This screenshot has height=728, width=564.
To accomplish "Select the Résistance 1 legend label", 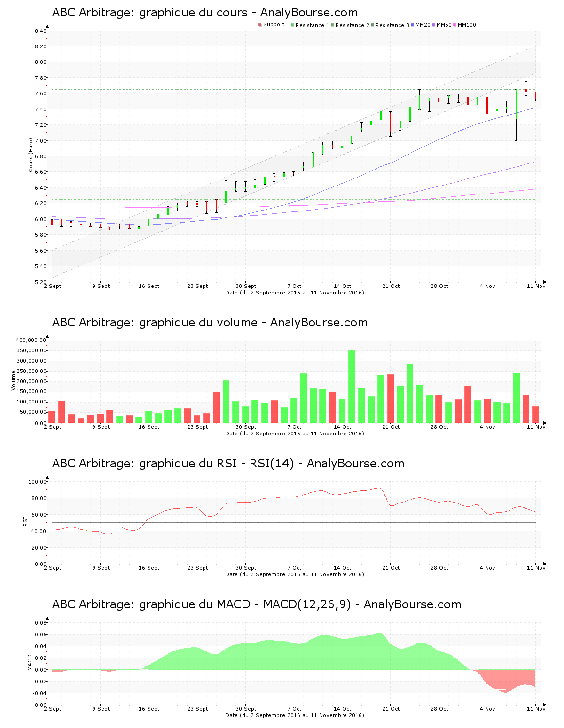I will [312, 25].
